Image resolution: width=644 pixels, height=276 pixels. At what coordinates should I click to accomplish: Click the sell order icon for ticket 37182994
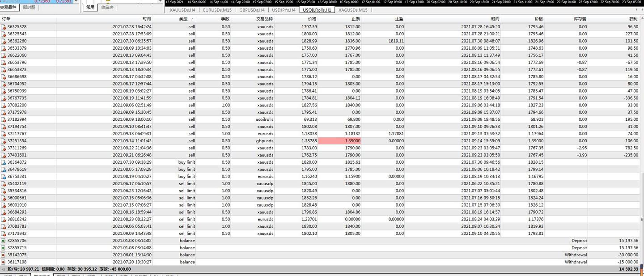click(x=3, y=119)
